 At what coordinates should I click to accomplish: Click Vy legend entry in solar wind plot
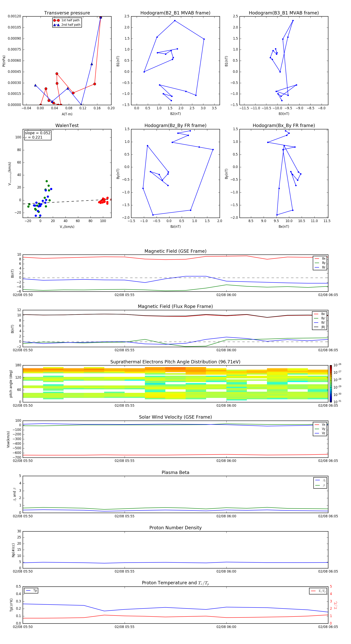tap(320, 429)
